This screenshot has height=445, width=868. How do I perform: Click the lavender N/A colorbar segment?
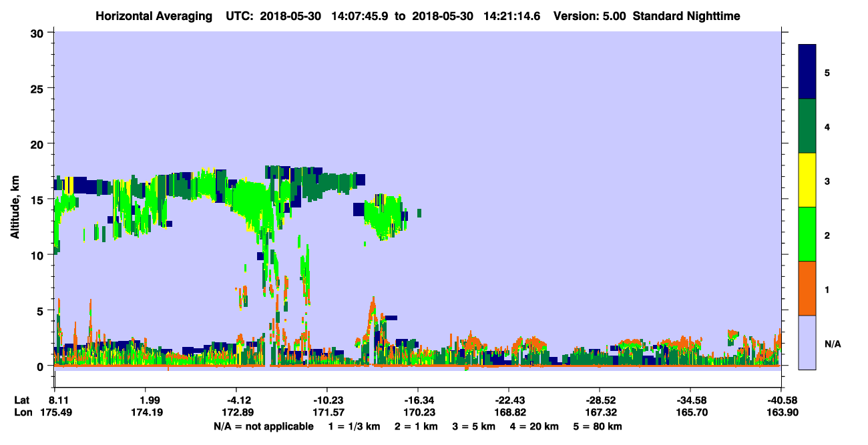point(807,342)
